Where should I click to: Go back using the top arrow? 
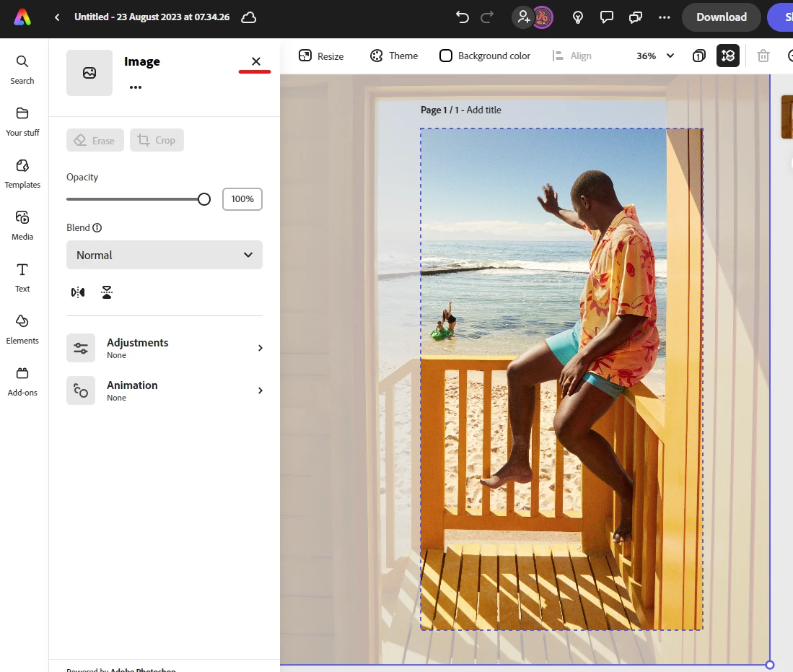coord(57,17)
